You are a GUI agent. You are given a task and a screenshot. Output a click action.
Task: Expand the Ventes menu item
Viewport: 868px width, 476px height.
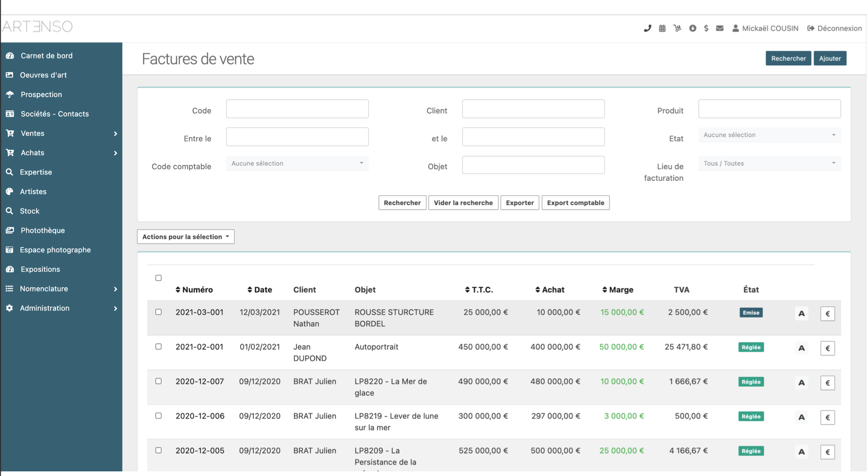tap(61, 134)
